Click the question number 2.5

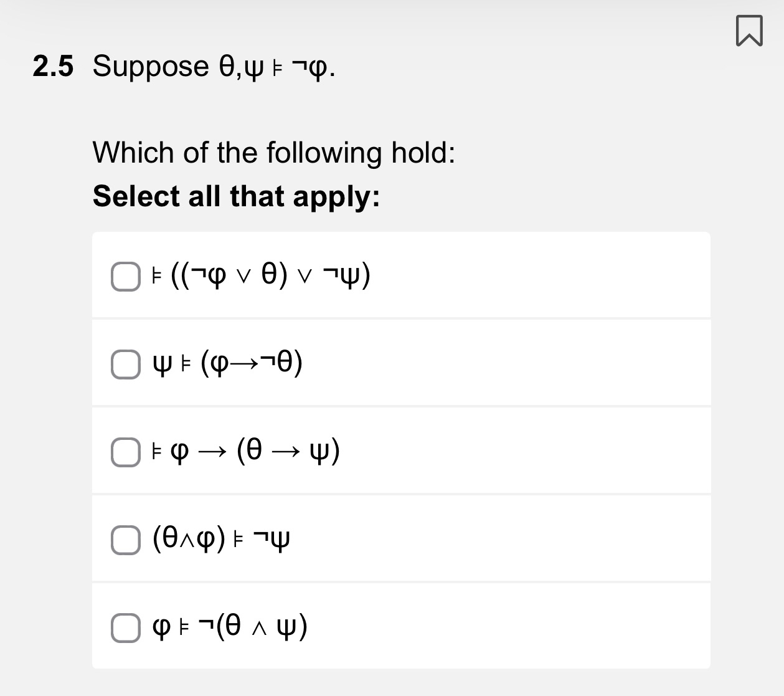pyautogui.click(x=53, y=66)
